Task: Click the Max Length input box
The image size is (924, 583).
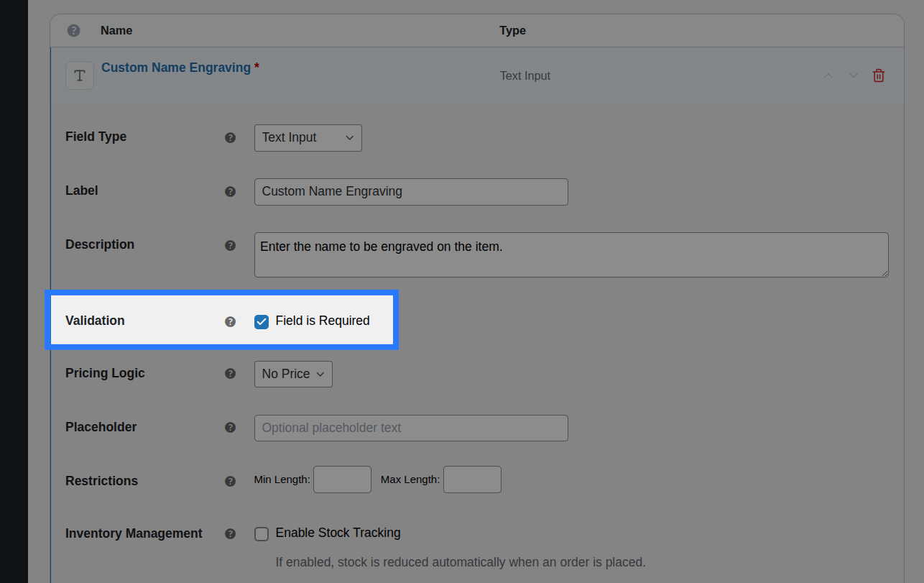Action: [x=472, y=479]
